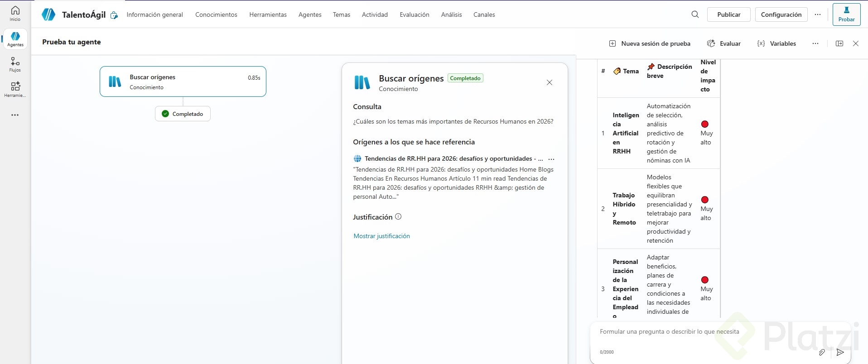The width and height of the screenshot is (868, 364).
Task: Click the globe icon of the source
Action: 357,158
